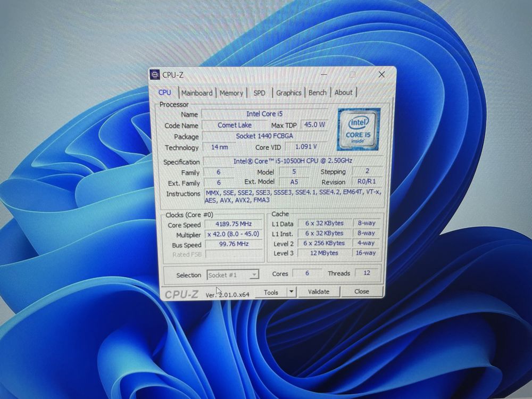
Task: Click the L1 Inst. size '6 x 32 KBytes'
Action: (325, 234)
